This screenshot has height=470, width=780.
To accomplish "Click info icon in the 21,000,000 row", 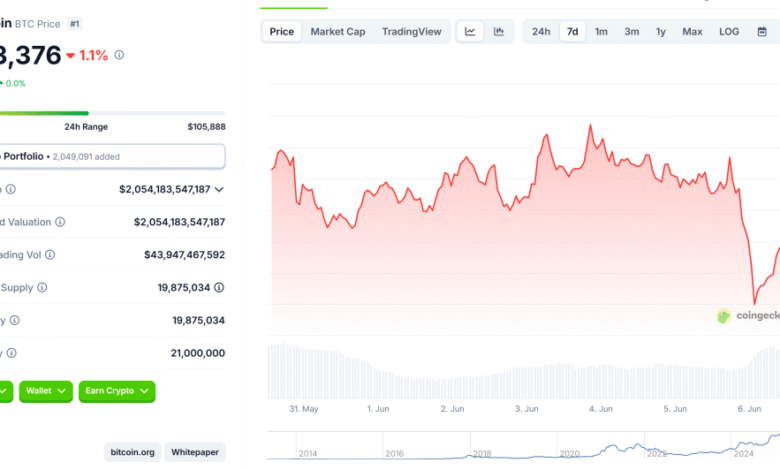I will tap(12, 353).
